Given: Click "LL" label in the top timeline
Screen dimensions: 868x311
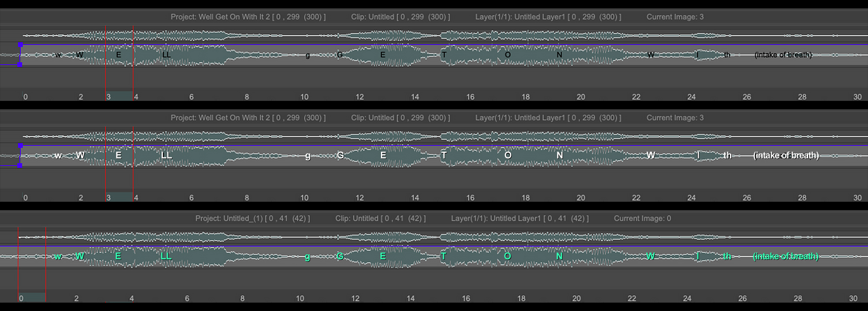Looking at the screenshot, I should (167, 55).
